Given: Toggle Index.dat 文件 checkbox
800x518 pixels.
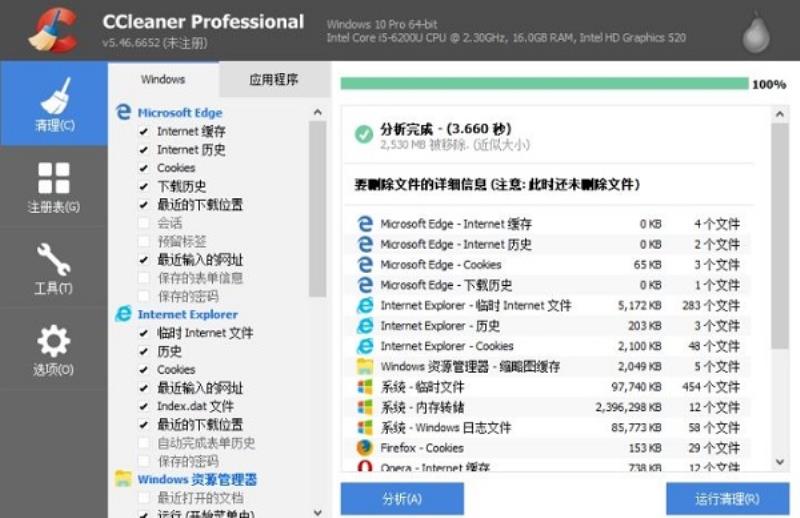Looking at the screenshot, I should pos(144,407).
